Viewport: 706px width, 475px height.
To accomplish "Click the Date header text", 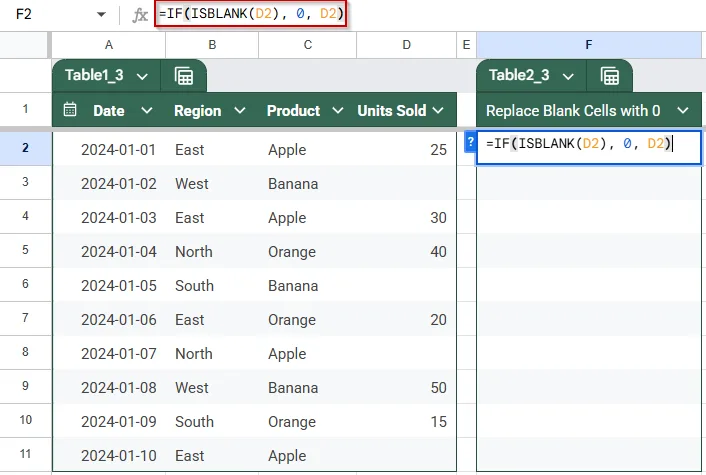I will (x=109, y=111).
